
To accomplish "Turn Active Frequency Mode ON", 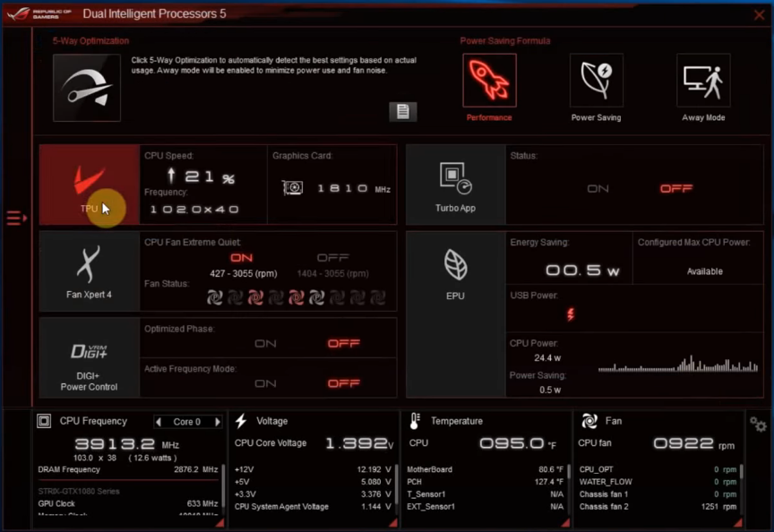I will click(265, 383).
